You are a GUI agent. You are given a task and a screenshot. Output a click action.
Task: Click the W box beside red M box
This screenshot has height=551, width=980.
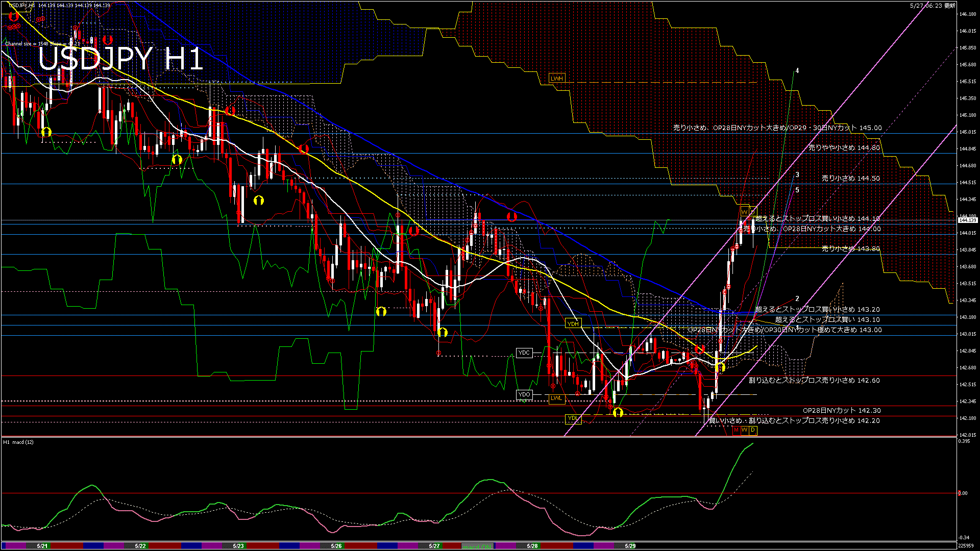[744, 431]
